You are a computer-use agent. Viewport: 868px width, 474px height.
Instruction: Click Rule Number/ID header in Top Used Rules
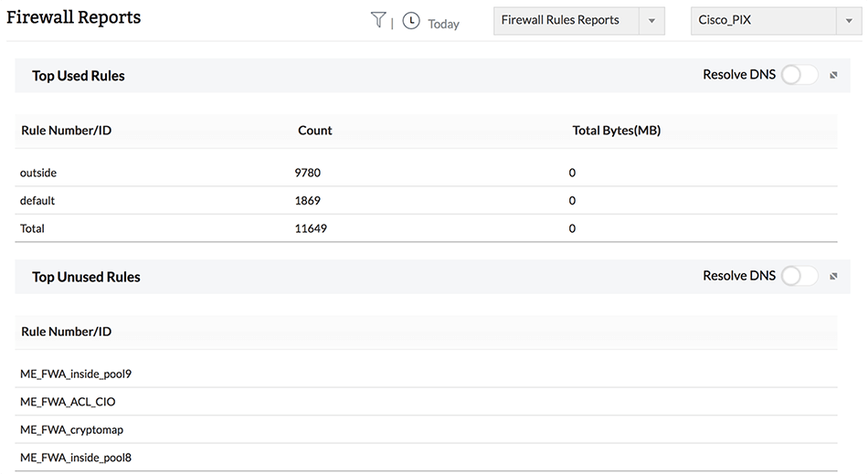click(66, 131)
